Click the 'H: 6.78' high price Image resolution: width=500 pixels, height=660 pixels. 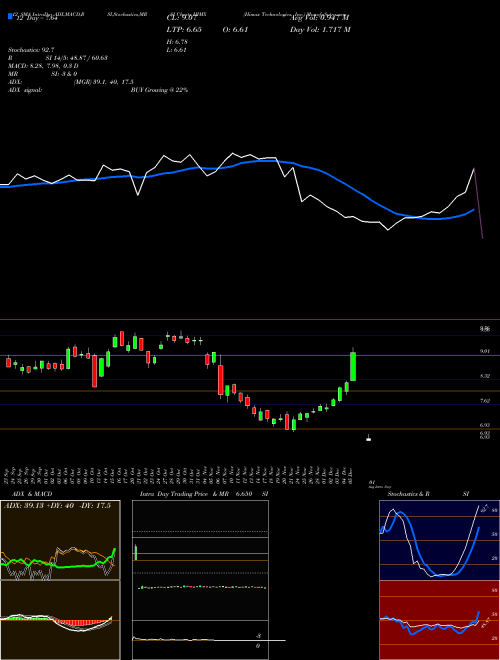(177, 42)
